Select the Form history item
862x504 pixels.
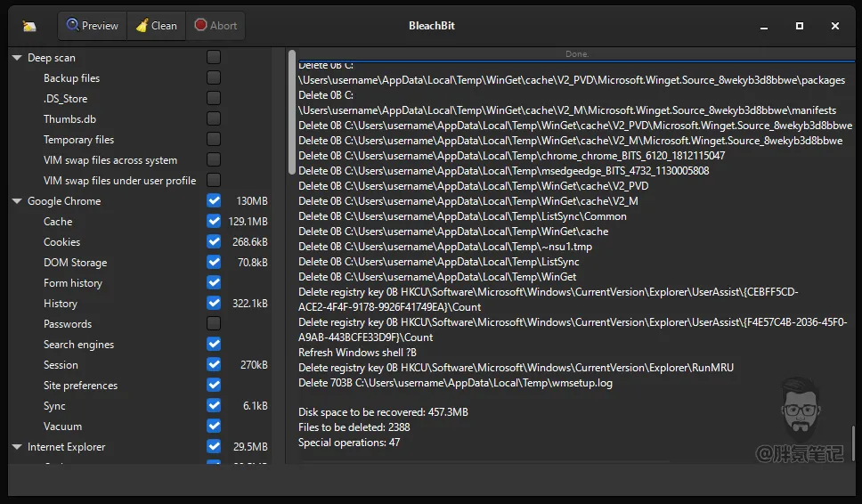click(x=73, y=283)
